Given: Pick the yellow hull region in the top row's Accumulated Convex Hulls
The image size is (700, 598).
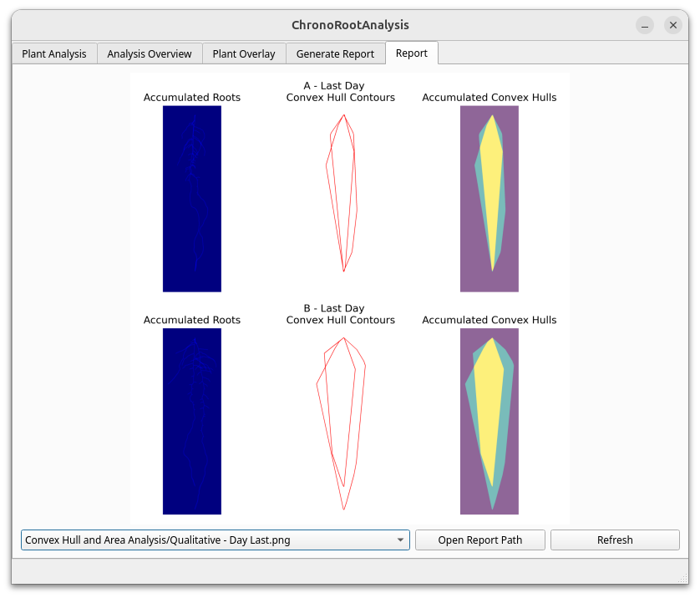Looking at the screenshot, I should [491, 192].
